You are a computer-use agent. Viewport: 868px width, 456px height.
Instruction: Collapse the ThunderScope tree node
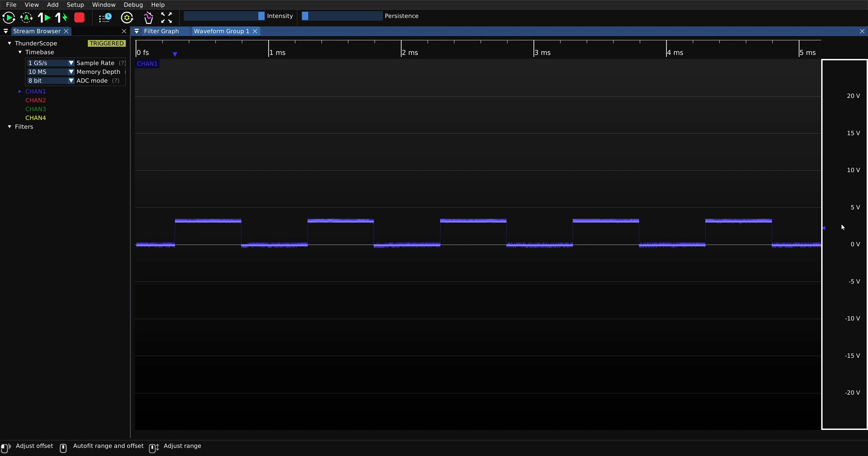click(x=9, y=43)
